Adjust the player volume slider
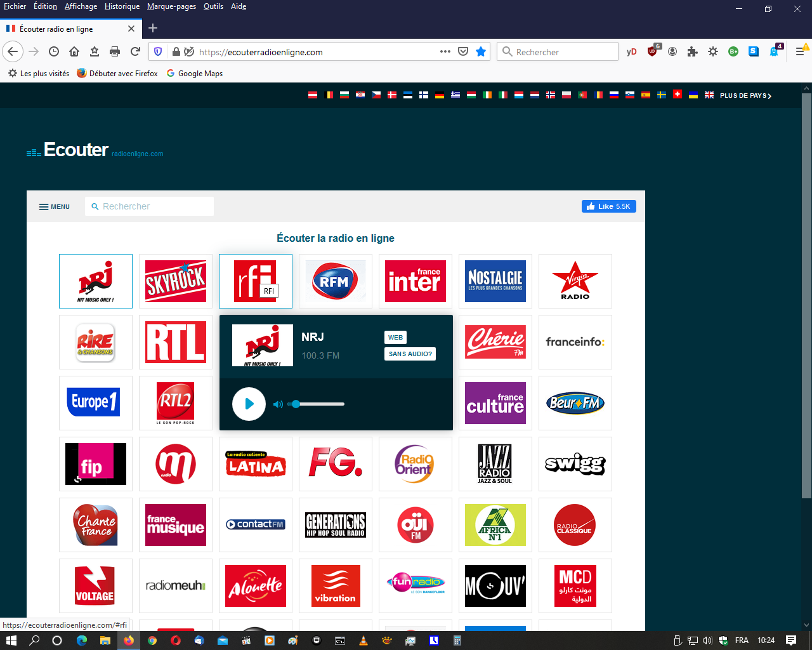Image resolution: width=812 pixels, height=650 pixels. 316,404
